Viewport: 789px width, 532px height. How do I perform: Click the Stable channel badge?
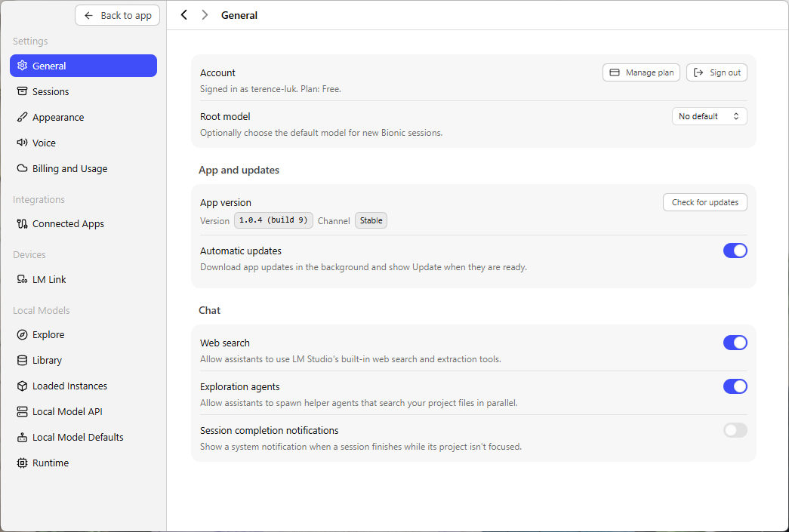(x=371, y=220)
